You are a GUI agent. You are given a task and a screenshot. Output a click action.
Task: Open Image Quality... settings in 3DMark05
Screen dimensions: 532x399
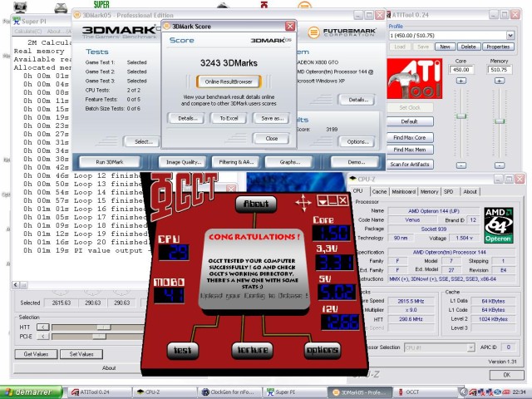(x=184, y=162)
